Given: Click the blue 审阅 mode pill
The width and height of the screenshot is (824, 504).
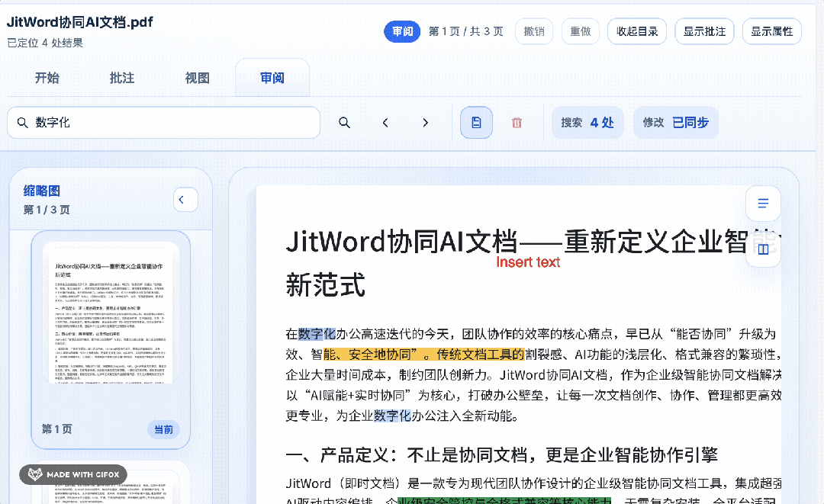Looking at the screenshot, I should pos(402,31).
